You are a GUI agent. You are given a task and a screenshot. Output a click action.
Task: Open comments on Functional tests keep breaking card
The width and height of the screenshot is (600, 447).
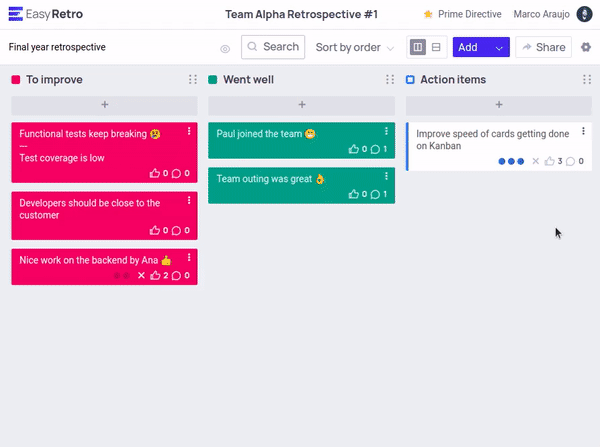[176, 174]
